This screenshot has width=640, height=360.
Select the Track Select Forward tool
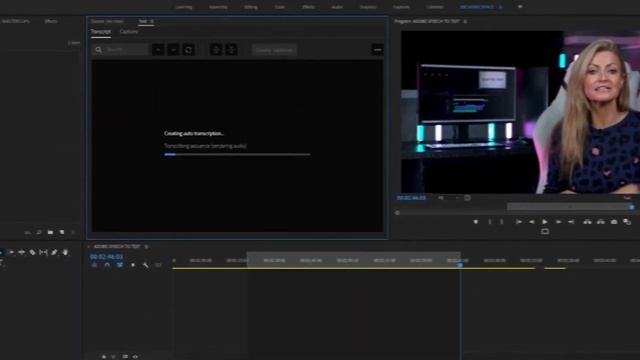click(11, 253)
